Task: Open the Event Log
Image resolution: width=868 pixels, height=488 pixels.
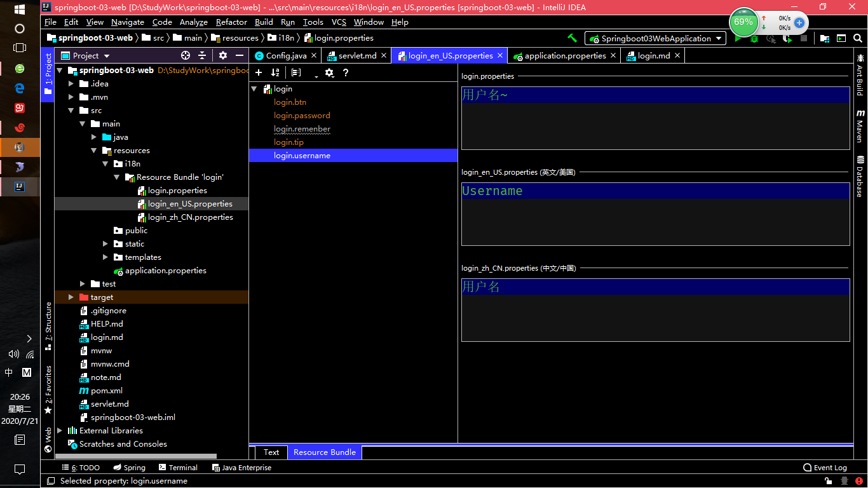Action: click(825, 468)
